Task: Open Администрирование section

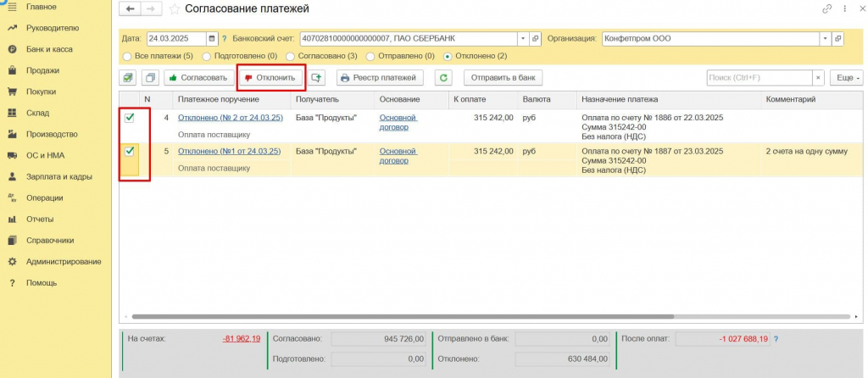Action: 64,261
